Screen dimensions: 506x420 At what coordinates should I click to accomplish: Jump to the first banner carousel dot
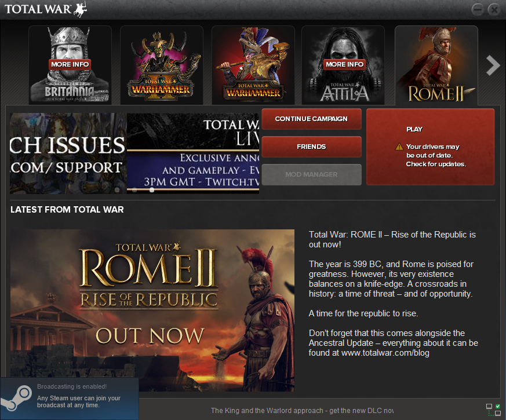[x=117, y=190]
